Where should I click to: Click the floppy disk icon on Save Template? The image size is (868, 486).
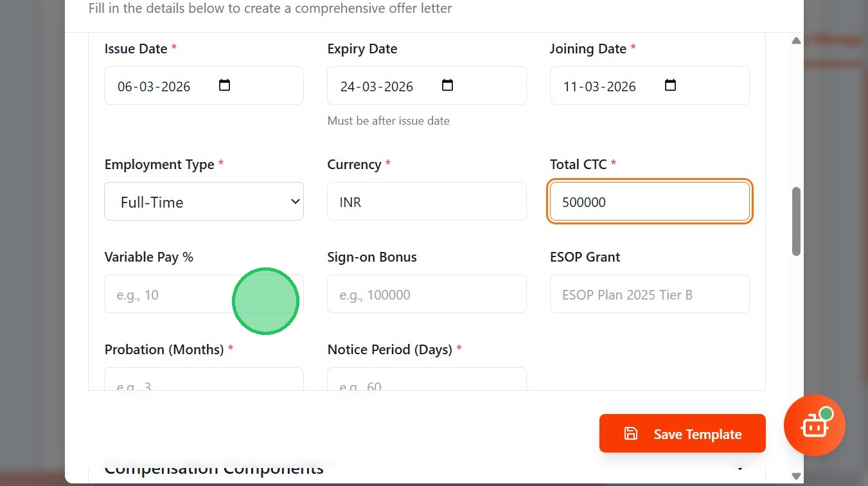pos(631,434)
